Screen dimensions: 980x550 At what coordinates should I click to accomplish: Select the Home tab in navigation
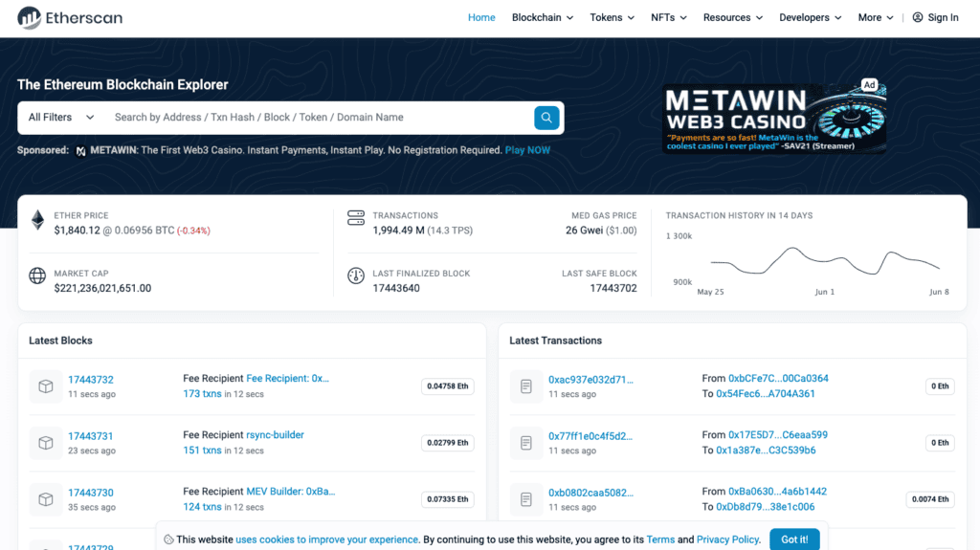pos(481,17)
